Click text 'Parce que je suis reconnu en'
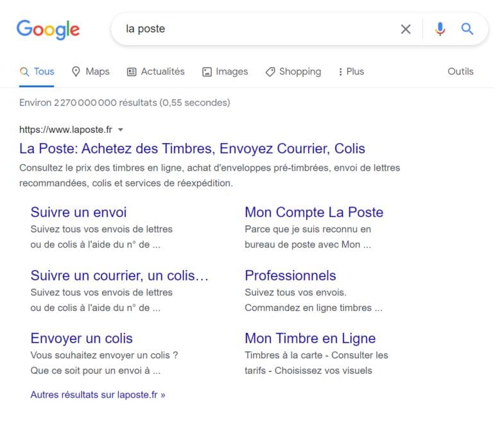The image size is (504, 424). tap(308, 229)
